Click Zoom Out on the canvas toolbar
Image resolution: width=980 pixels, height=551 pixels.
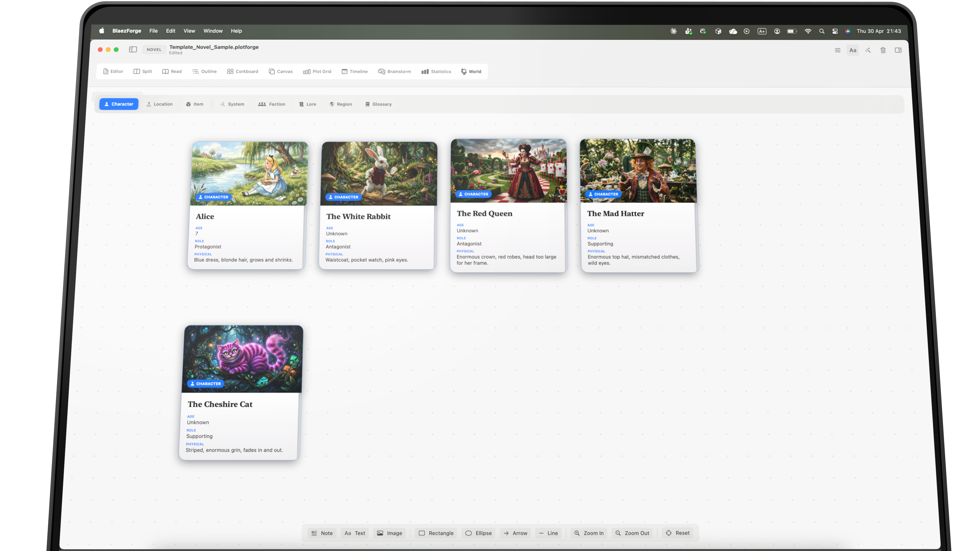pos(632,533)
